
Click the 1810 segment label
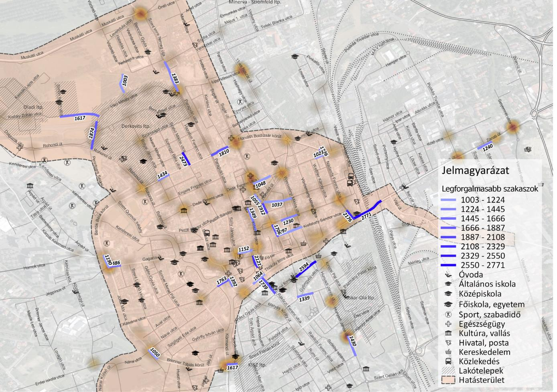[224, 152]
